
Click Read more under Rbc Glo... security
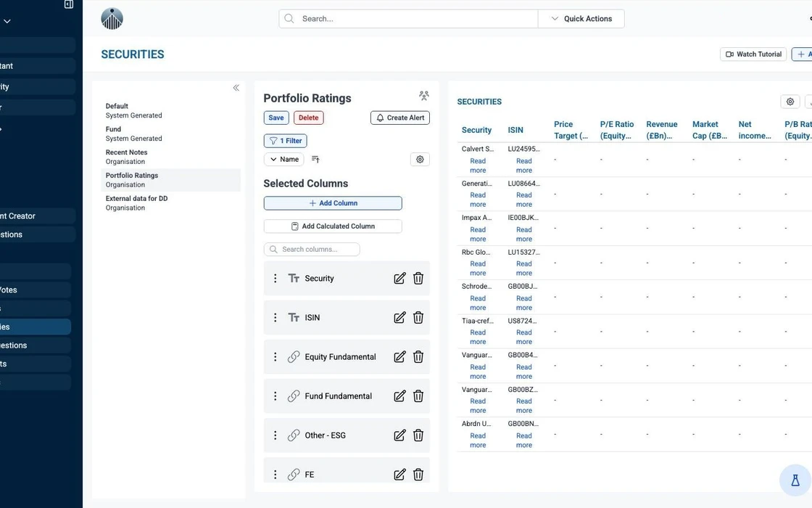[478, 269]
